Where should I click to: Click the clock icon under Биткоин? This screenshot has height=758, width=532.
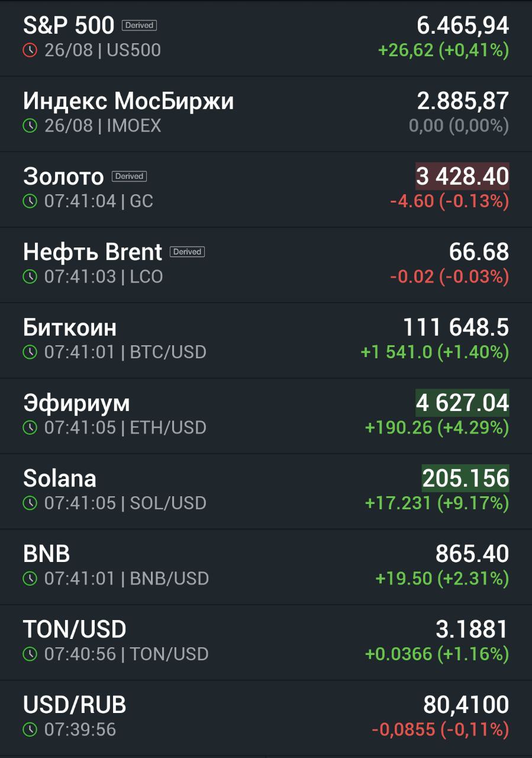30,352
